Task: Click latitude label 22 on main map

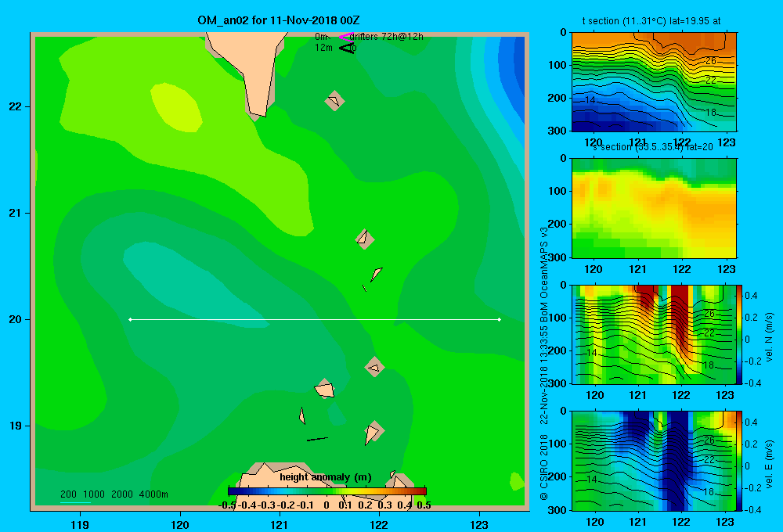Action: pyautogui.click(x=15, y=106)
